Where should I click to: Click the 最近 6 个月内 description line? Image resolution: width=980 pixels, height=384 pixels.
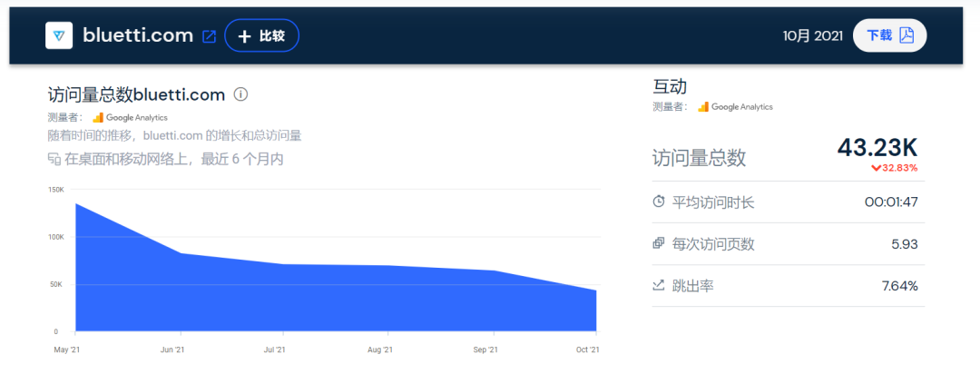point(166,159)
